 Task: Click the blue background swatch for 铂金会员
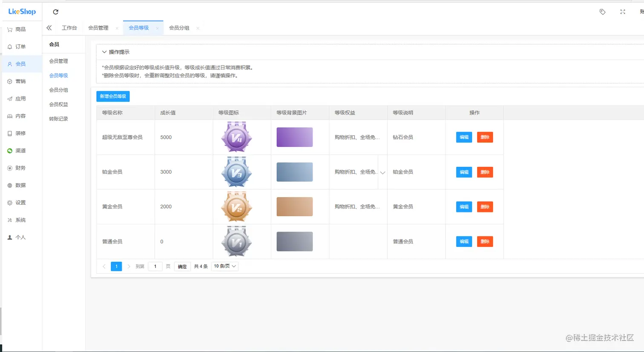click(x=295, y=172)
